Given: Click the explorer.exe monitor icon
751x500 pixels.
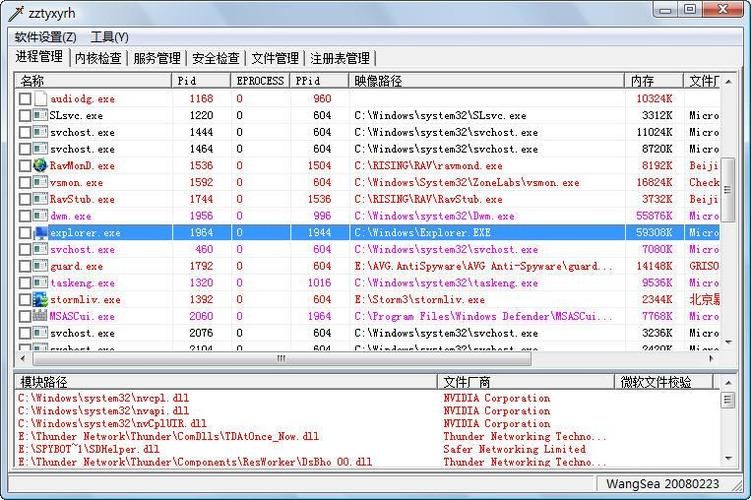Looking at the screenshot, I should coord(40,233).
